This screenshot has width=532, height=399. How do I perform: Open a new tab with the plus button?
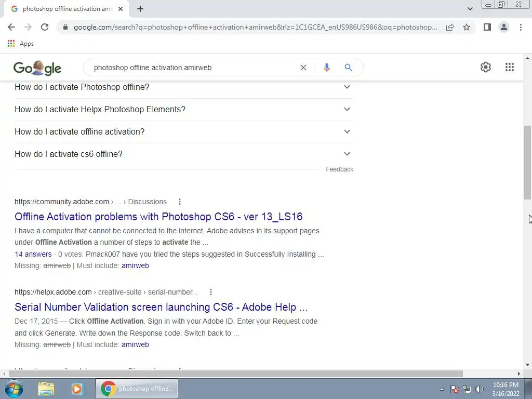click(x=140, y=9)
